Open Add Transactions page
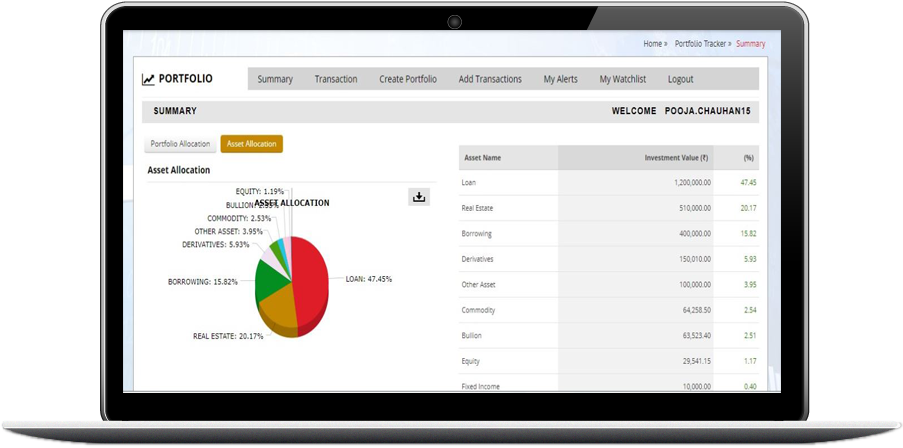This screenshot has width=903, height=448. click(490, 79)
